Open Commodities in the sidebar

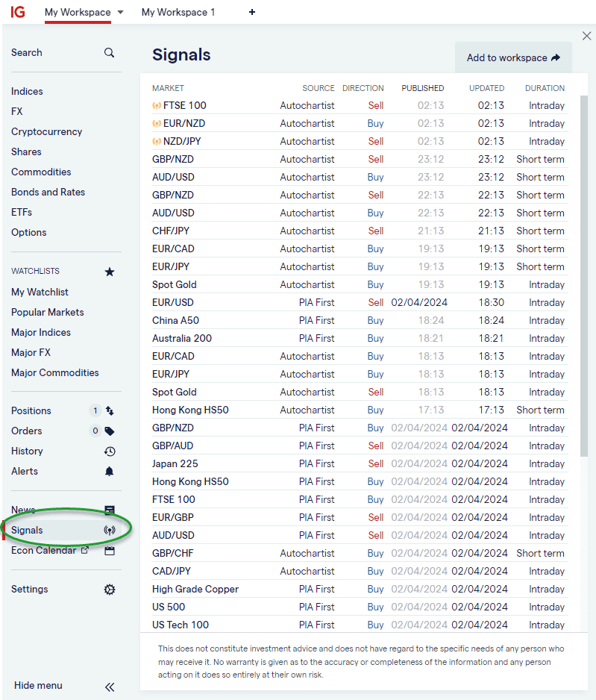(x=41, y=172)
